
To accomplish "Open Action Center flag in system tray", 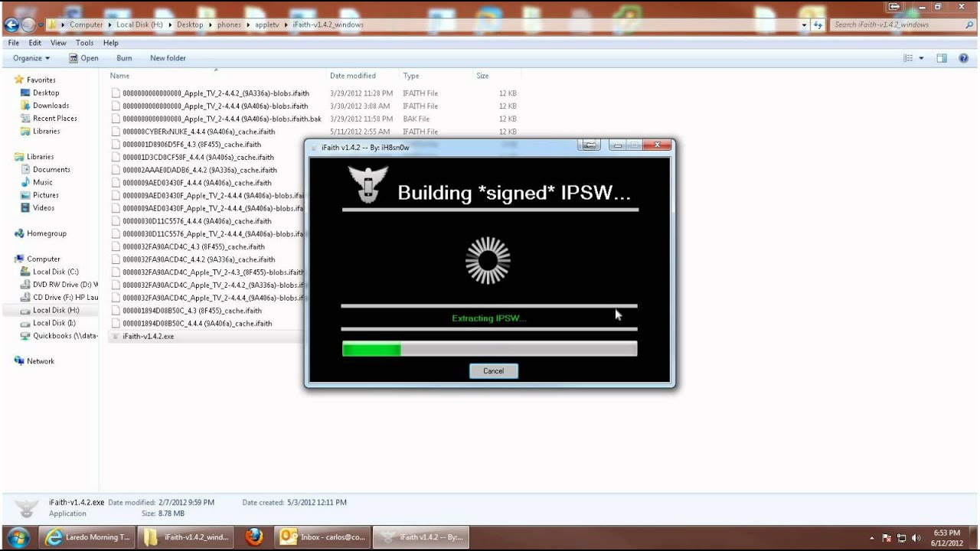I will coord(887,538).
